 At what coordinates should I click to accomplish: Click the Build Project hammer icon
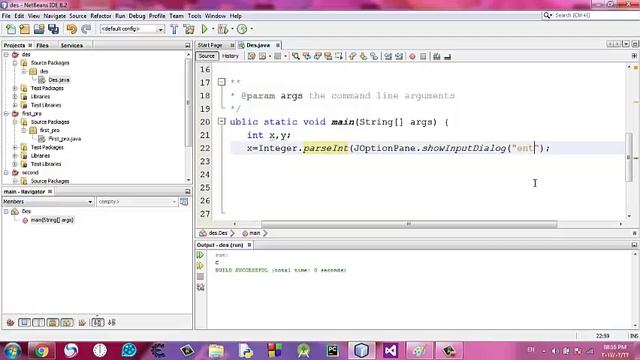[x=174, y=29]
